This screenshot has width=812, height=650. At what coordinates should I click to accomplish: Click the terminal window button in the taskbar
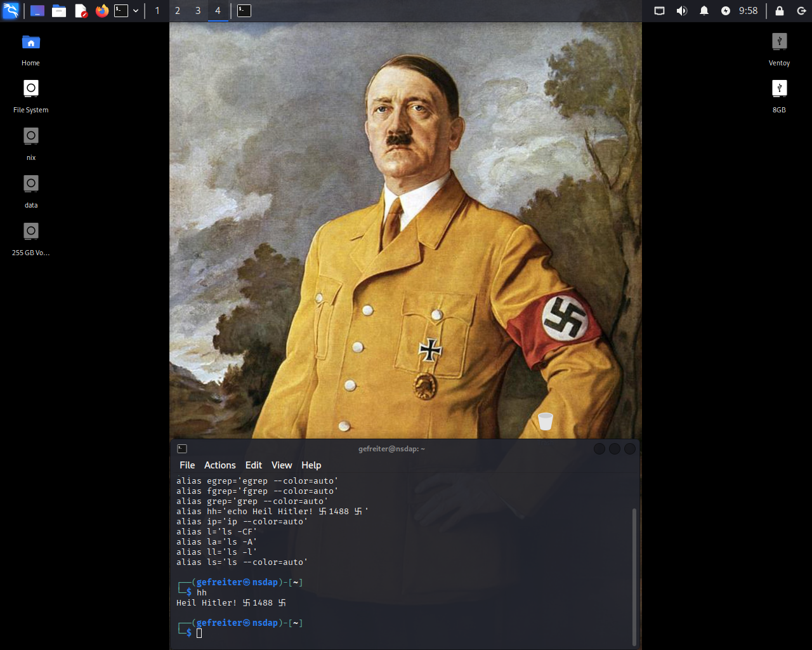click(244, 11)
